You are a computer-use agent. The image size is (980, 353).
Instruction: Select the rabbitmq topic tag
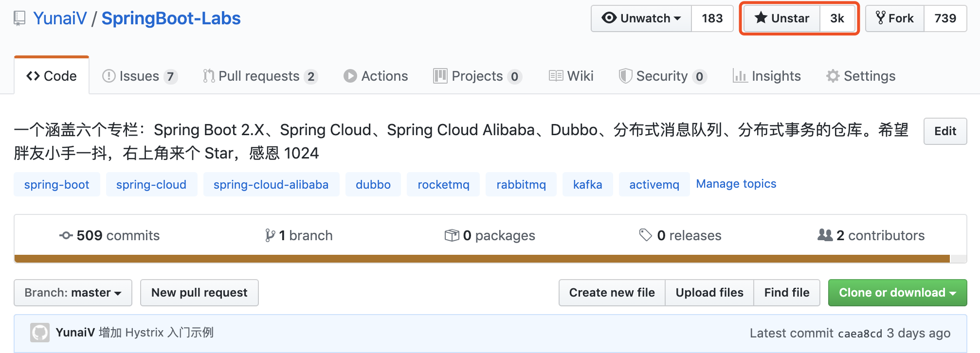pos(521,184)
